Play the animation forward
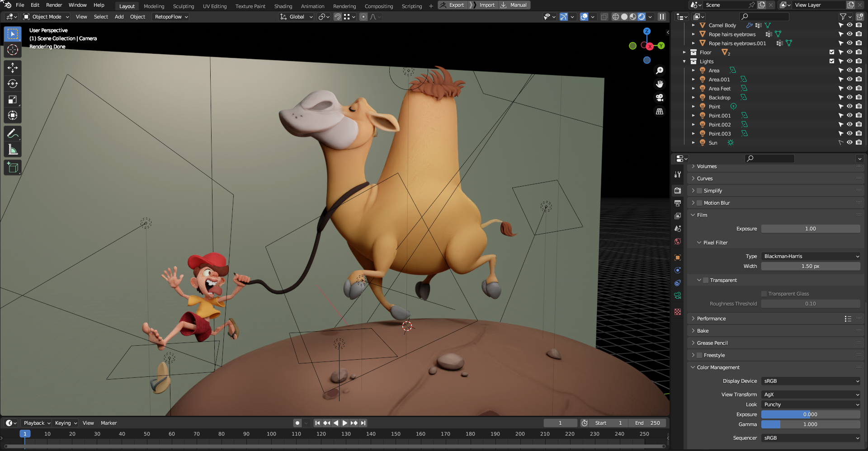 click(x=345, y=423)
